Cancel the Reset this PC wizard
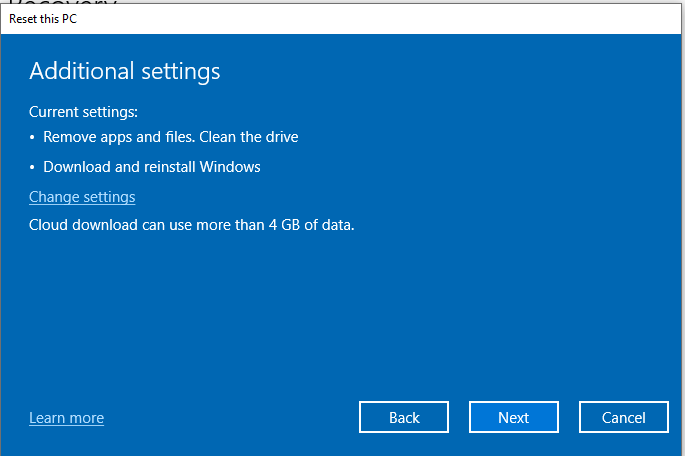 (623, 418)
